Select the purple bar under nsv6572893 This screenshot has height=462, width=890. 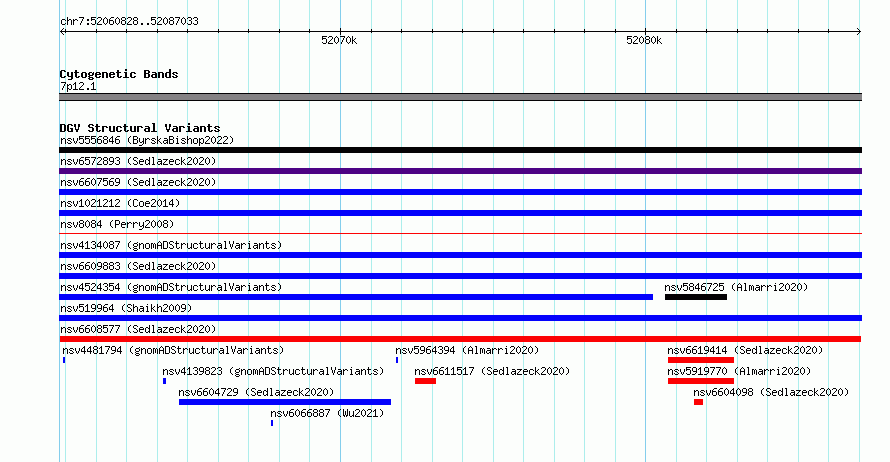tap(460, 171)
